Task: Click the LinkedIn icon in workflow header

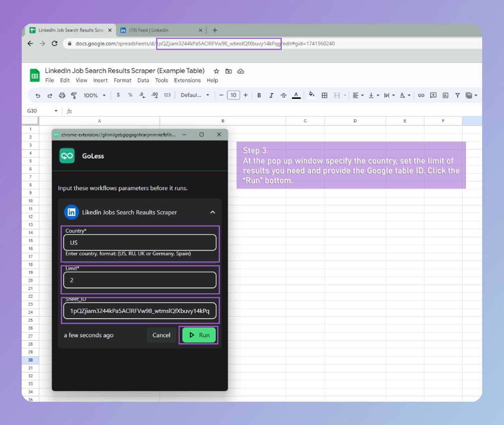Action: [x=71, y=213]
